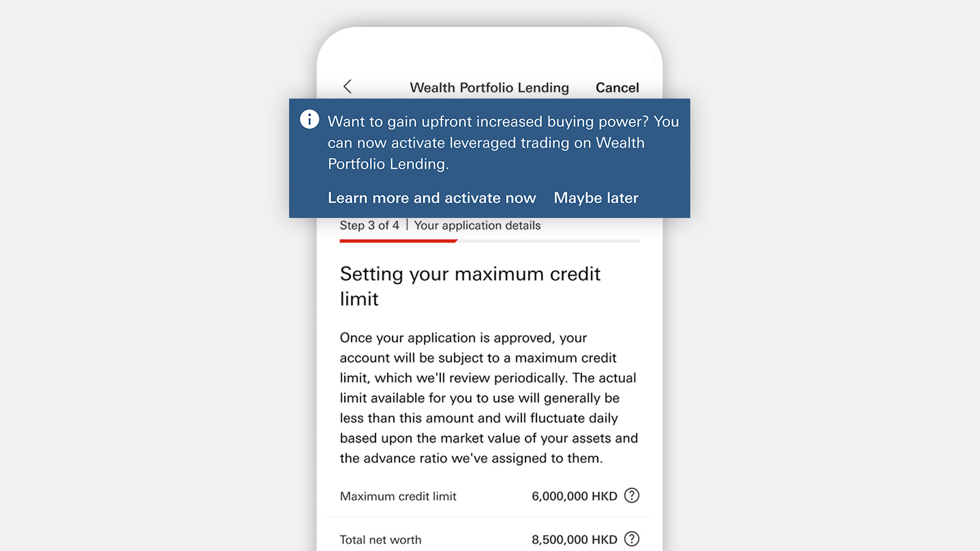The image size is (980, 551).
Task: Click the Maximum credit limit label
Action: click(x=398, y=496)
